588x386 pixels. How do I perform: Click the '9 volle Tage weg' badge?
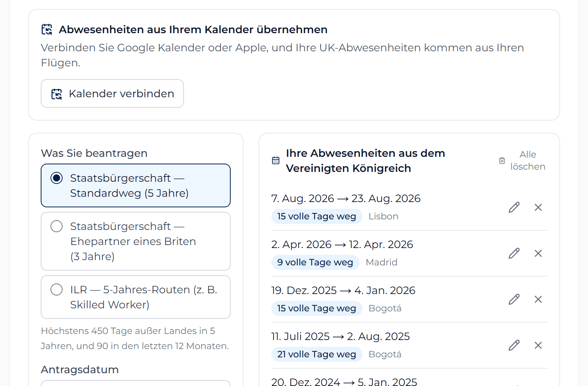pos(315,262)
